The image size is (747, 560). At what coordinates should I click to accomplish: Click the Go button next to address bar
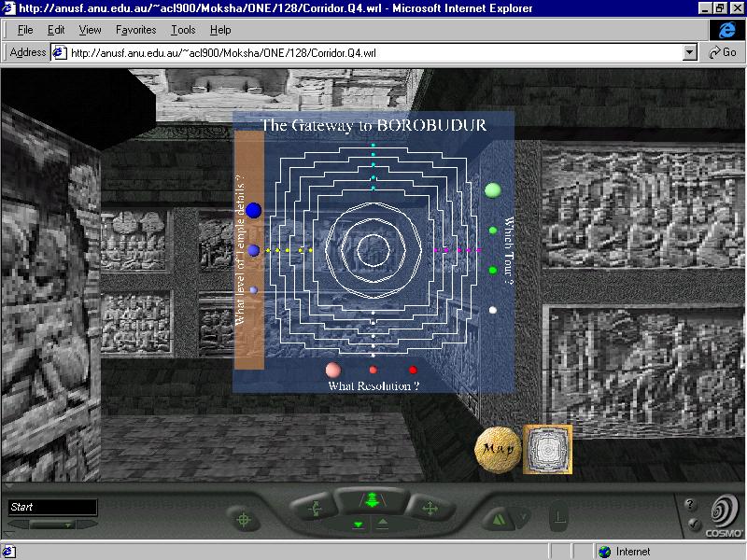[x=722, y=53]
